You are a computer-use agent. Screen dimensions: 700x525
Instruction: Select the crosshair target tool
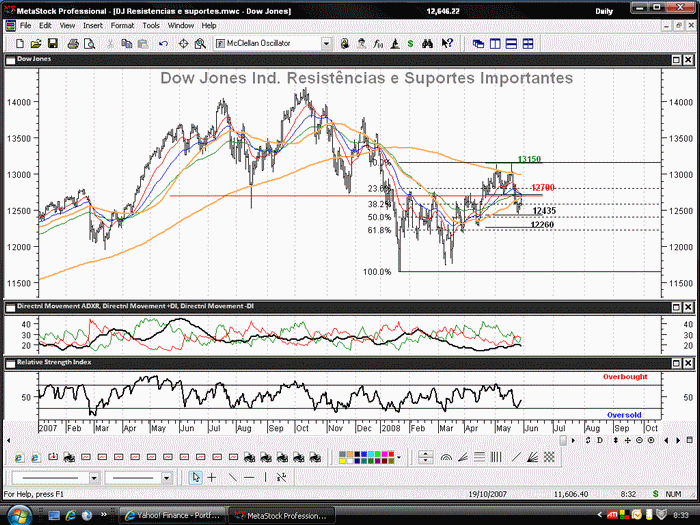point(183,44)
